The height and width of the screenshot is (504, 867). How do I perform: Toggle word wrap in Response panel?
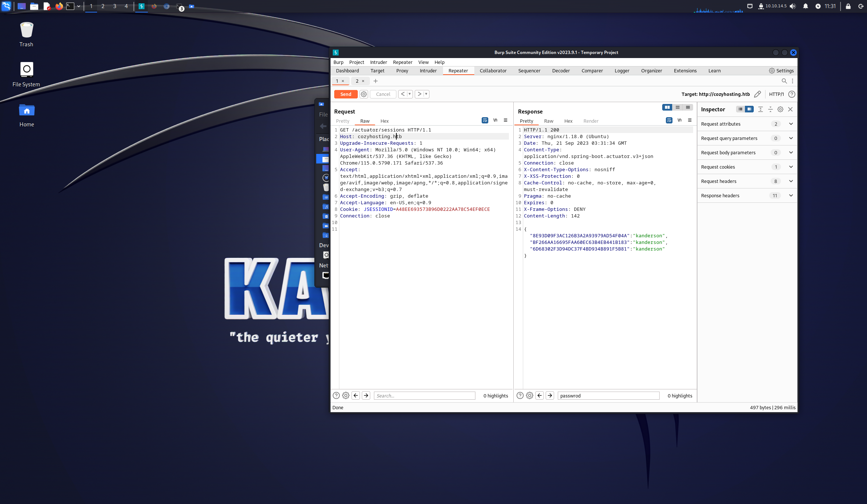pos(669,120)
